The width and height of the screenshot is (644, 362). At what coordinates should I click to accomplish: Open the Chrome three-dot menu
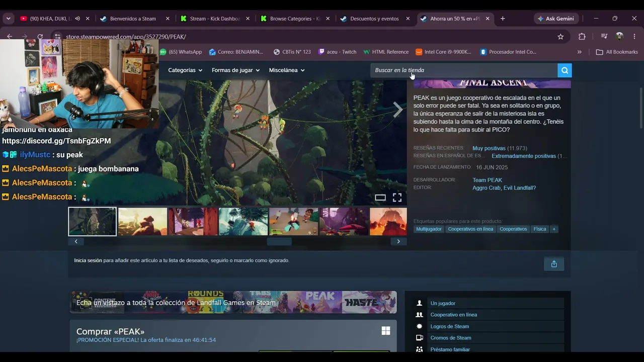point(634,37)
